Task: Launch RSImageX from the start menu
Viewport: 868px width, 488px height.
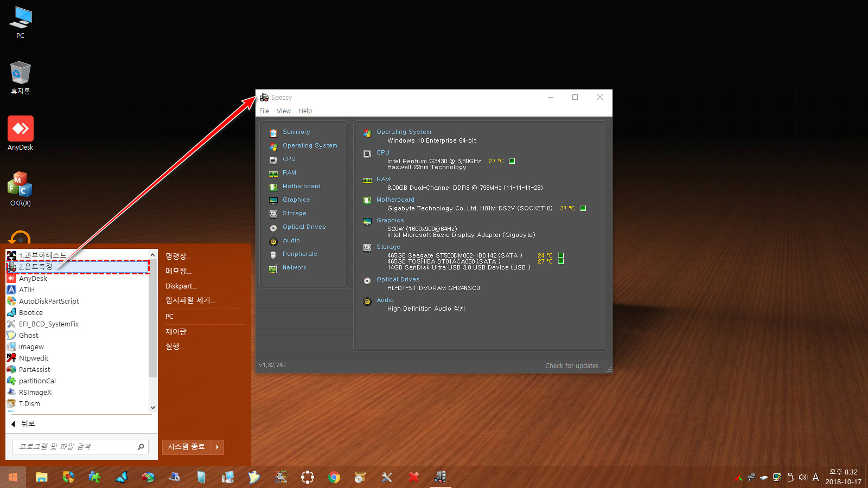Action: 77,392
